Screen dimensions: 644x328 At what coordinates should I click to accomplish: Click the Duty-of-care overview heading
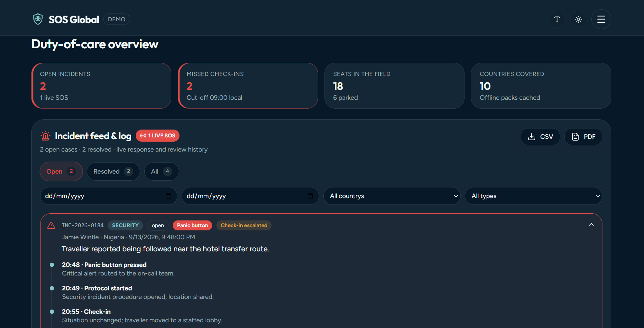pyautogui.click(x=95, y=44)
